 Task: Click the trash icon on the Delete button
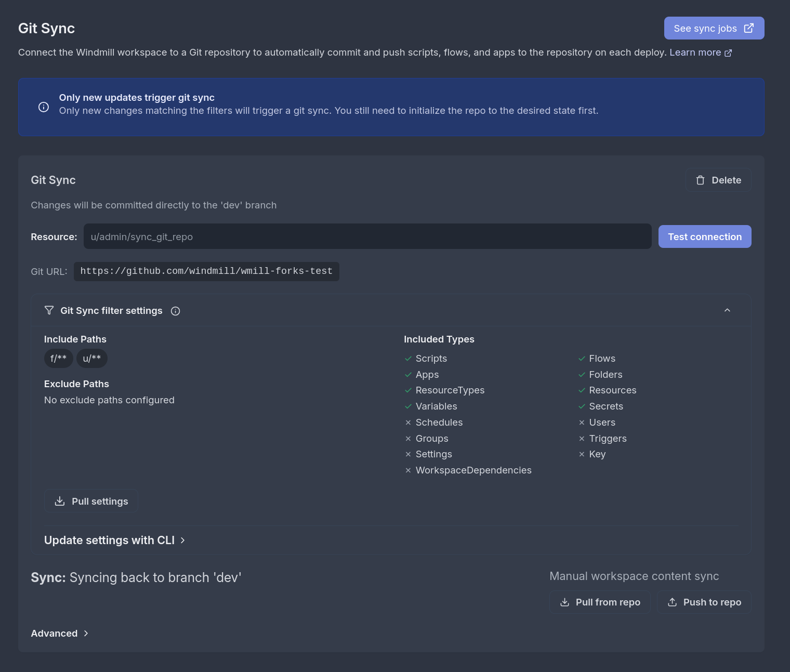coord(701,180)
